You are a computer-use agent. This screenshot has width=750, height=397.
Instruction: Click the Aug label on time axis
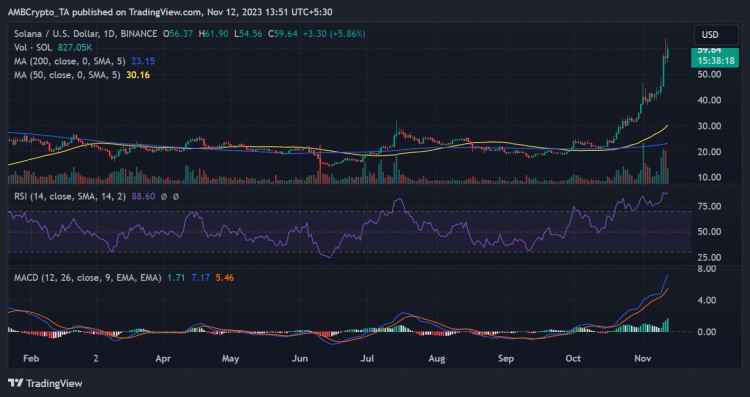point(437,359)
